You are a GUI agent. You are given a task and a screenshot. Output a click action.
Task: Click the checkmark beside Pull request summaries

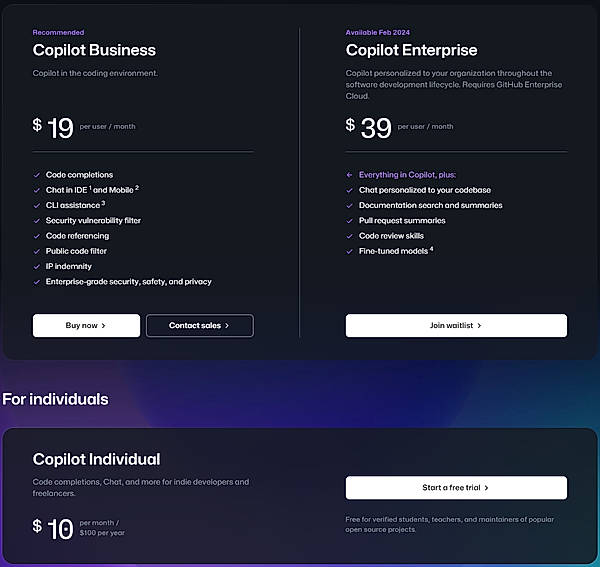click(x=349, y=221)
